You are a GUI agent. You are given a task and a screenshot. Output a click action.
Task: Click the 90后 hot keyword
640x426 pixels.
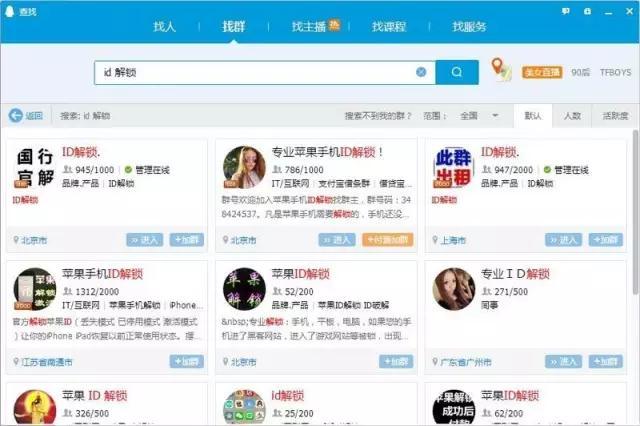(x=580, y=73)
